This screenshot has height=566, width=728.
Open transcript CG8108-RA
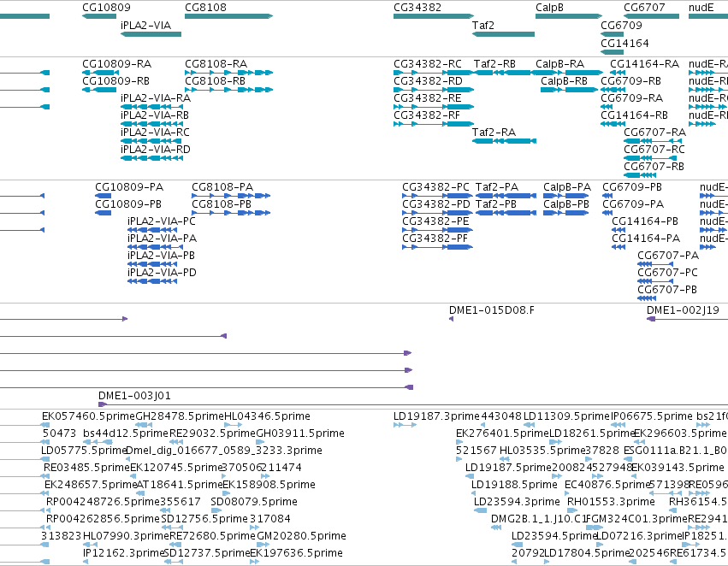[216, 63]
